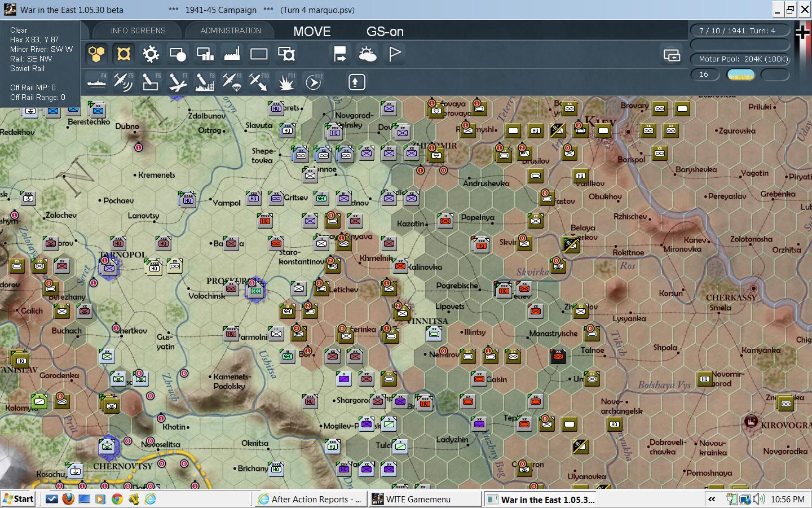Expand hidden system tray icons chevron
This screenshot has height=508, width=812.
[712, 499]
